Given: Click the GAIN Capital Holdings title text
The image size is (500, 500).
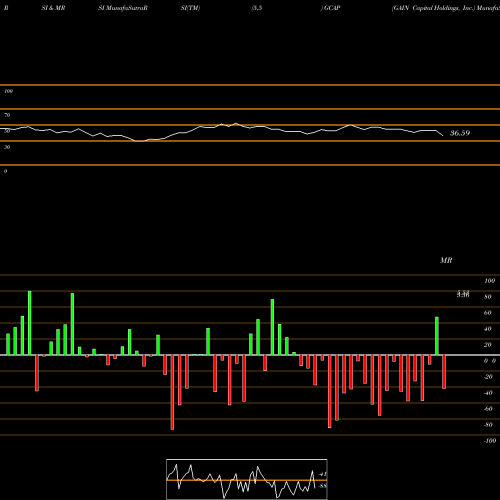Looking at the screenshot, I should click(x=433, y=8).
